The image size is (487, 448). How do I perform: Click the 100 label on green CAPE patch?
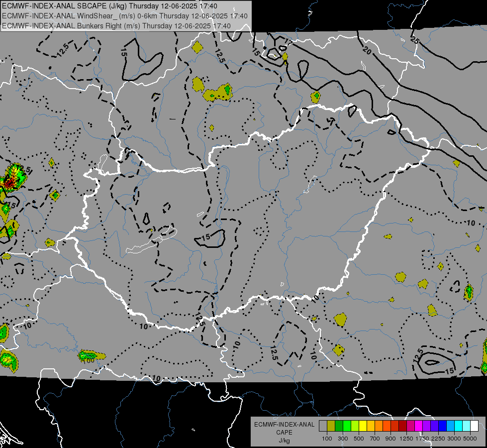coord(89,360)
